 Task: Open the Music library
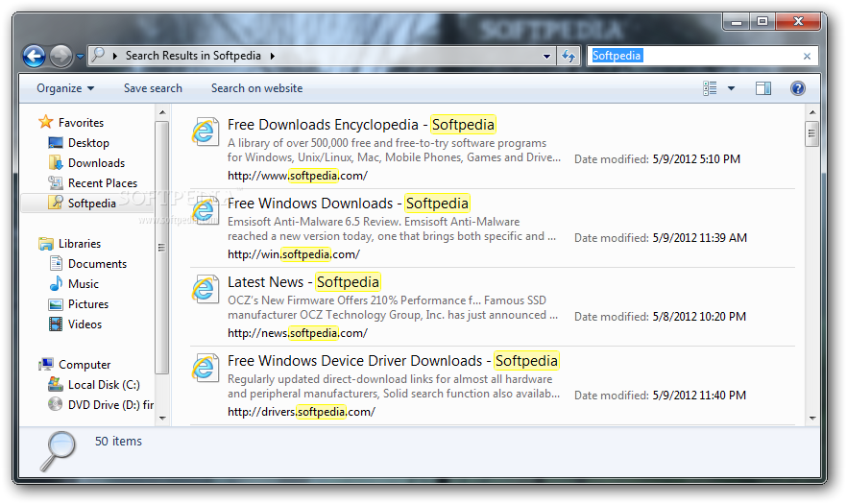point(84,283)
